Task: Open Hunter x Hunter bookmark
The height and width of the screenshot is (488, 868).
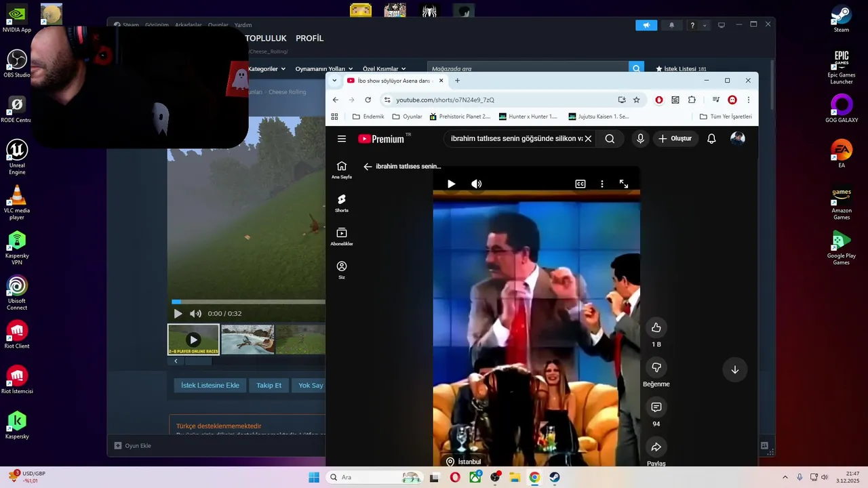Action: (x=528, y=117)
